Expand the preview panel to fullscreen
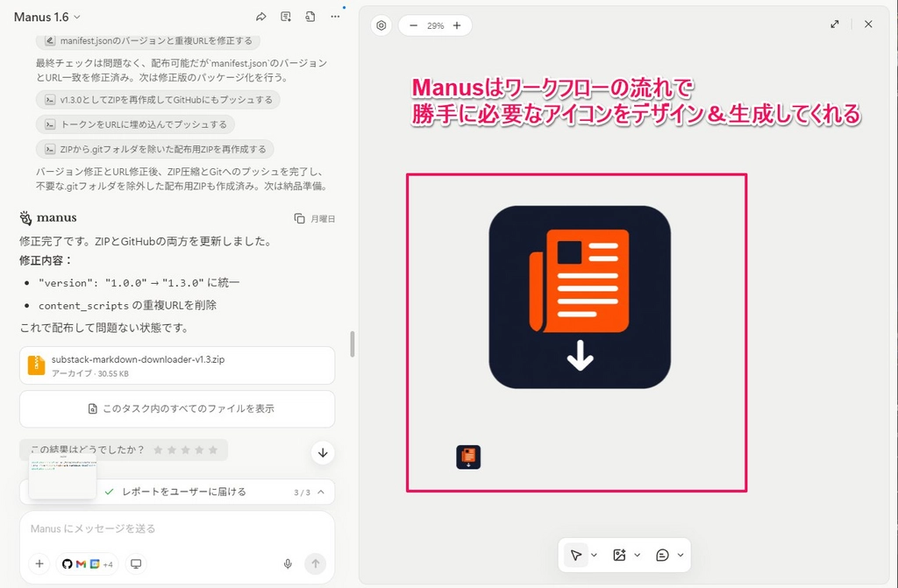This screenshot has height=588, width=898. [x=835, y=24]
